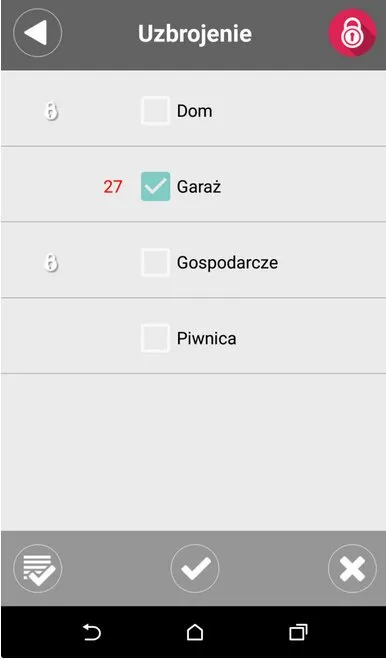The height and width of the screenshot is (659, 386).
Task: Uncheck the Garaż checkbox
Action: (156, 187)
